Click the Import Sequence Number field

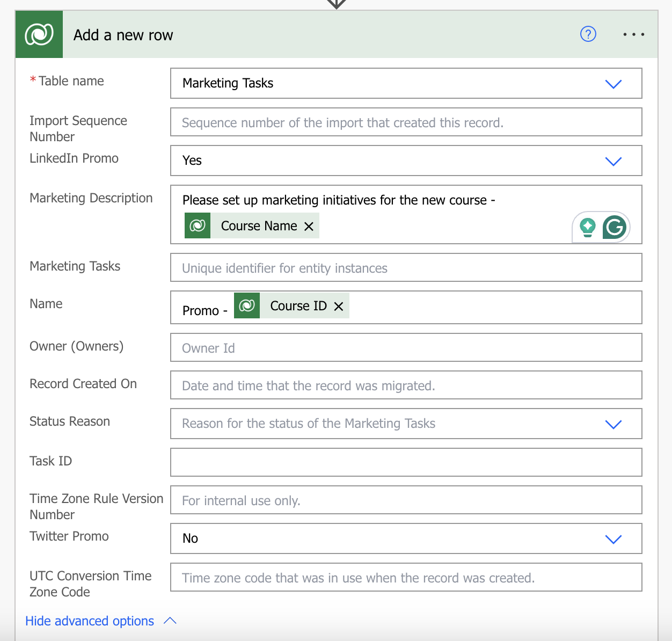point(406,122)
